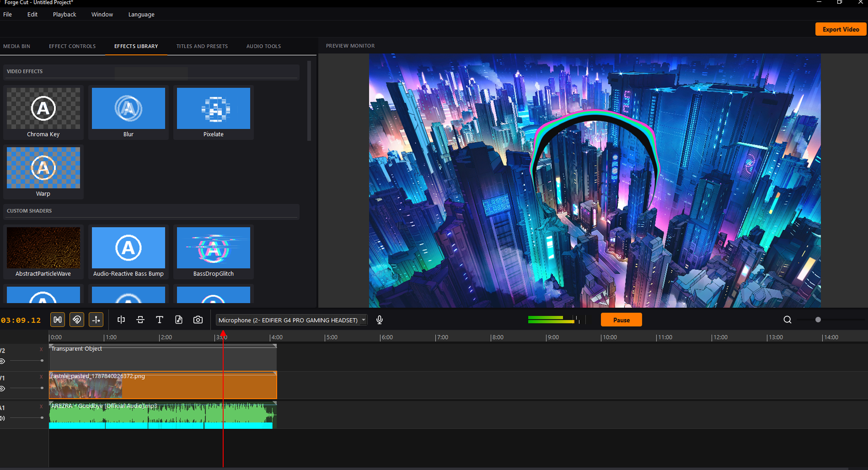This screenshot has width=868, height=470.
Task: Click the 10:00 mark on timeline ruler
Action: pos(609,337)
